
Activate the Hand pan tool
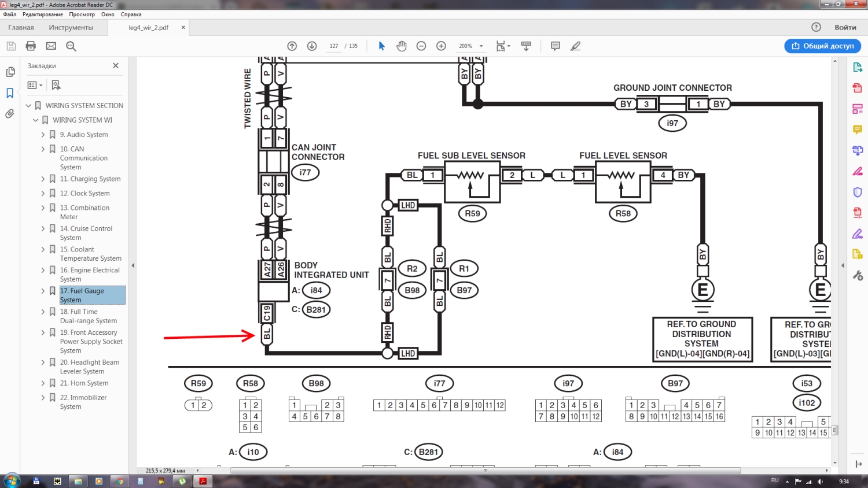coord(401,46)
